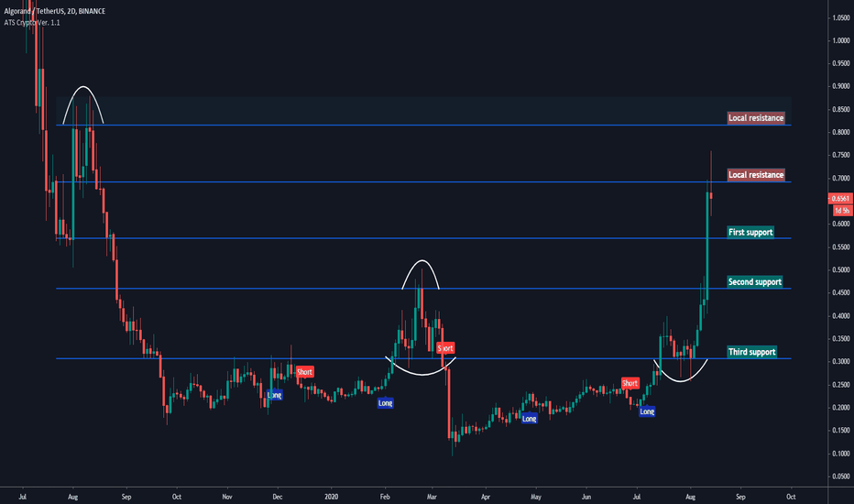The width and height of the screenshot is (854, 504).
Task: Click the 0.7500 price axis value
Action: (x=841, y=155)
